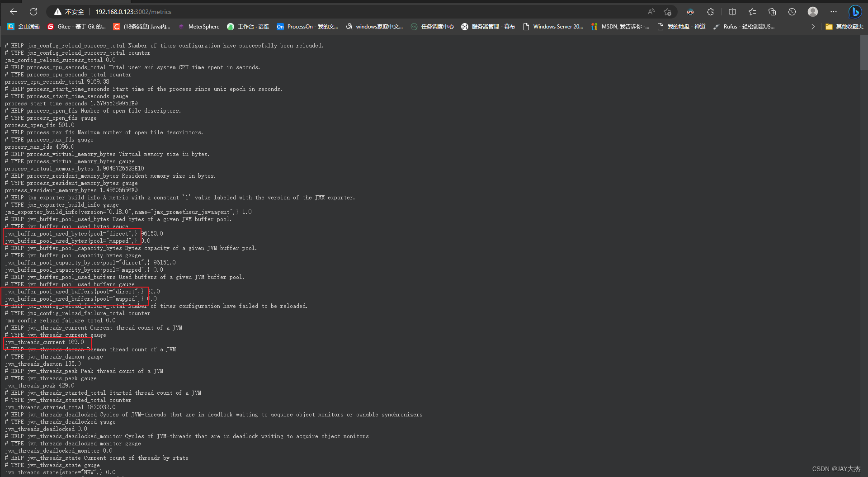
Task: Click jvm_buffer_pool_used_bytes direct pool line
Action: point(84,234)
